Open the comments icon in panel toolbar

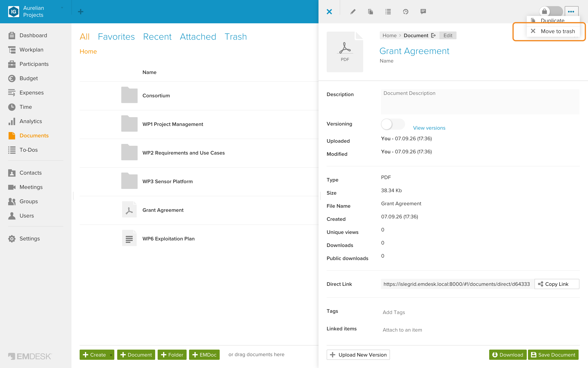pyautogui.click(x=423, y=11)
